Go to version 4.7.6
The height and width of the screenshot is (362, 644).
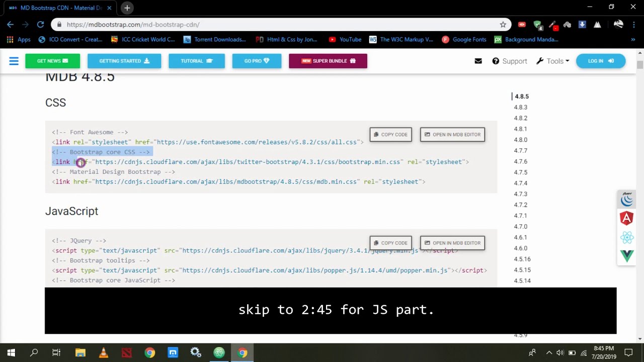tap(520, 161)
